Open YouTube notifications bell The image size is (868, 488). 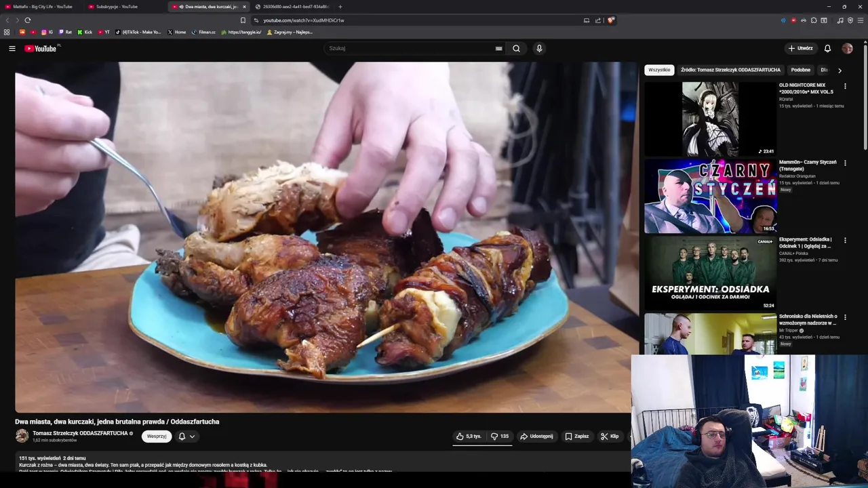(827, 48)
